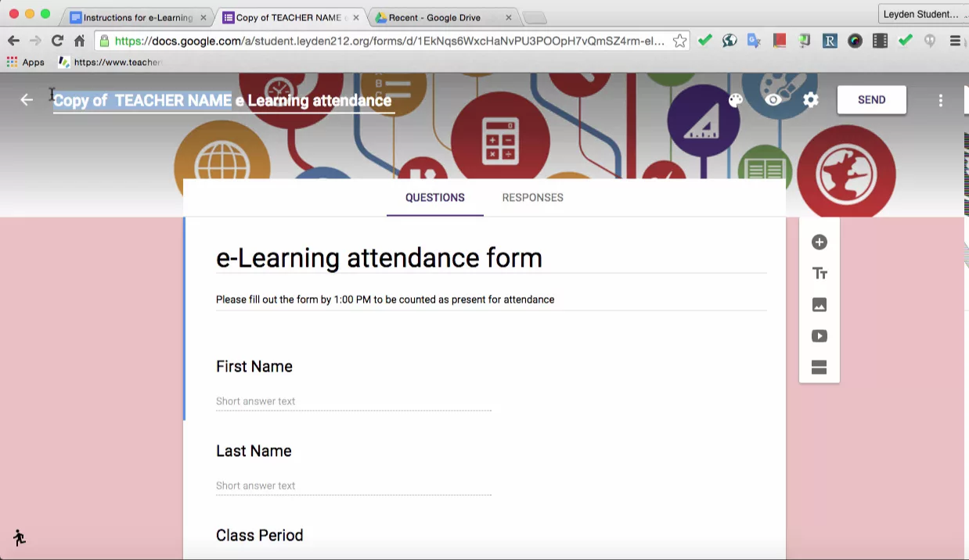969x560 pixels.
Task: Click the SEND button
Action: 872,100
